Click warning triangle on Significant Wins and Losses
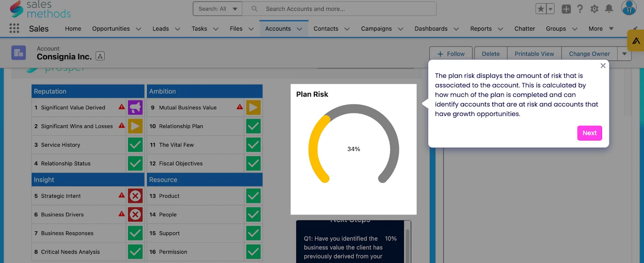This screenshot has width=644, height=263. tap(122, 125)
